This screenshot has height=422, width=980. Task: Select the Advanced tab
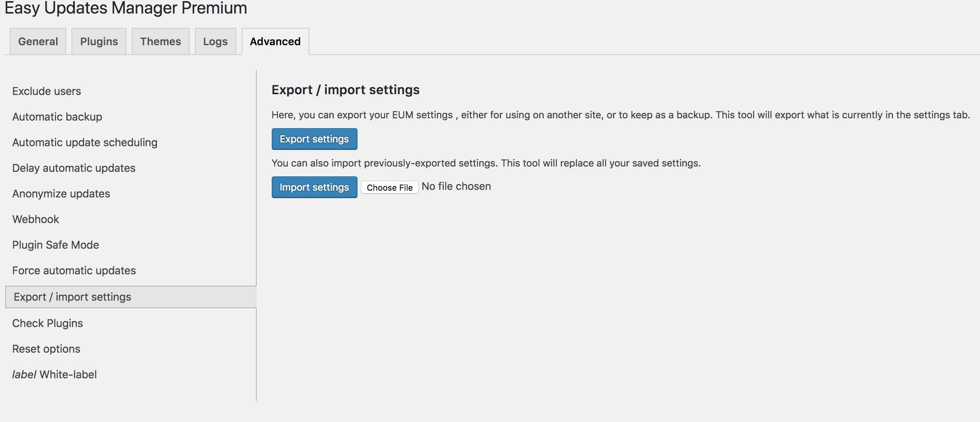coord(275,41)
